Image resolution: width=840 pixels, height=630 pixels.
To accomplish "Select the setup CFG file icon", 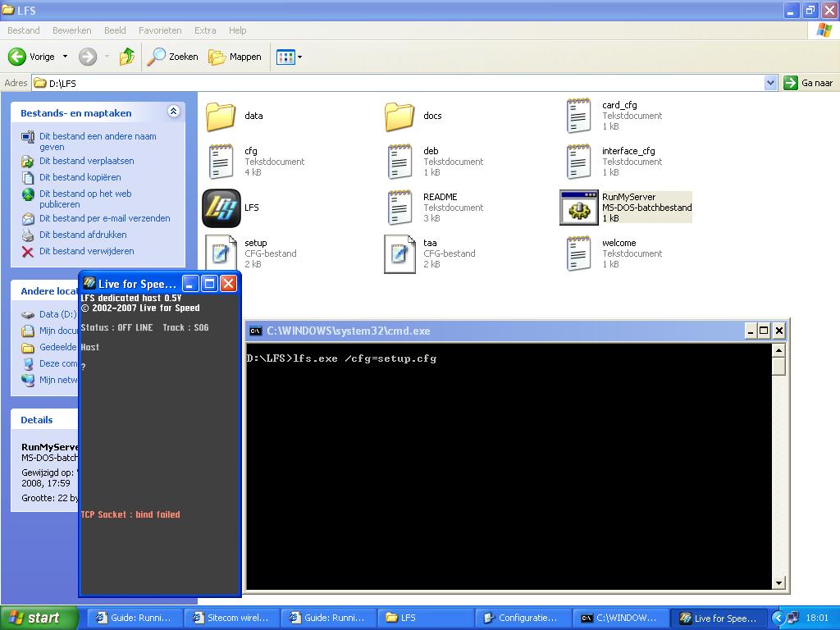I will click(221, 253).
